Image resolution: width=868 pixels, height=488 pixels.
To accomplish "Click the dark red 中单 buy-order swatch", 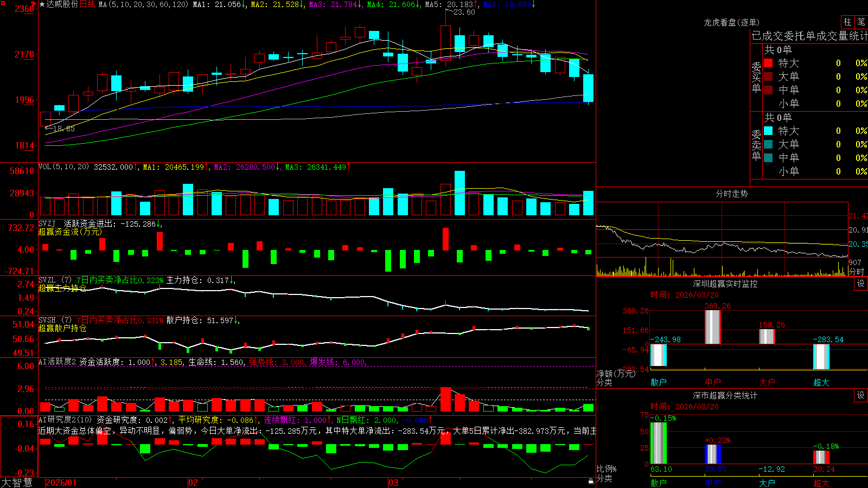I will (768, 90).
